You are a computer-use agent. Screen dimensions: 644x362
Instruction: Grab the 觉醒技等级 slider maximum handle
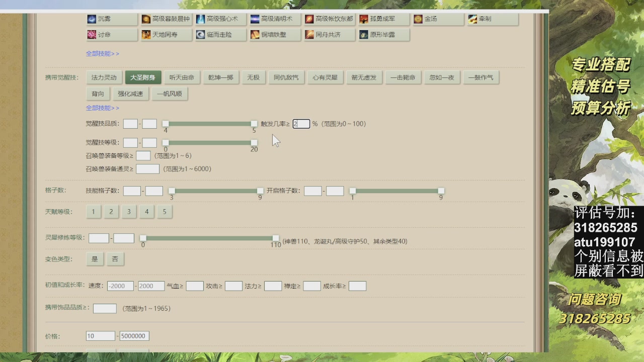pyautogui.click(x=254, y=143)
